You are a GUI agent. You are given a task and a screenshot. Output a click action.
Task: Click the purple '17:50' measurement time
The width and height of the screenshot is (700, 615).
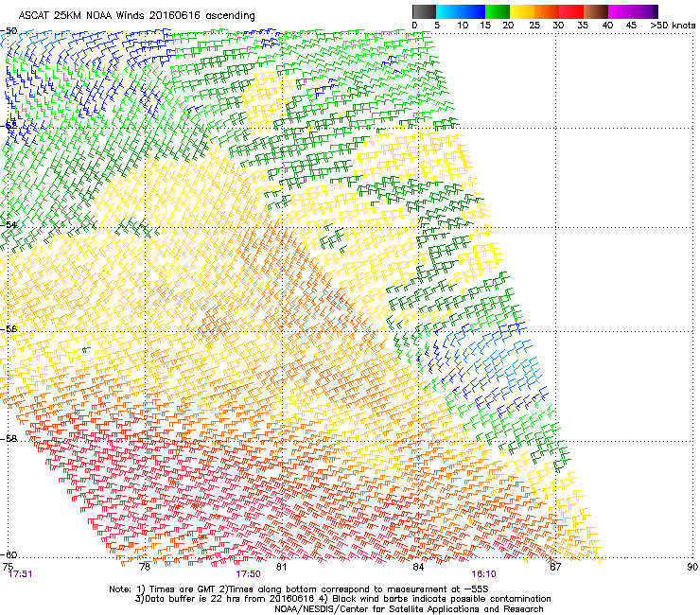click(x=248, y=574)
